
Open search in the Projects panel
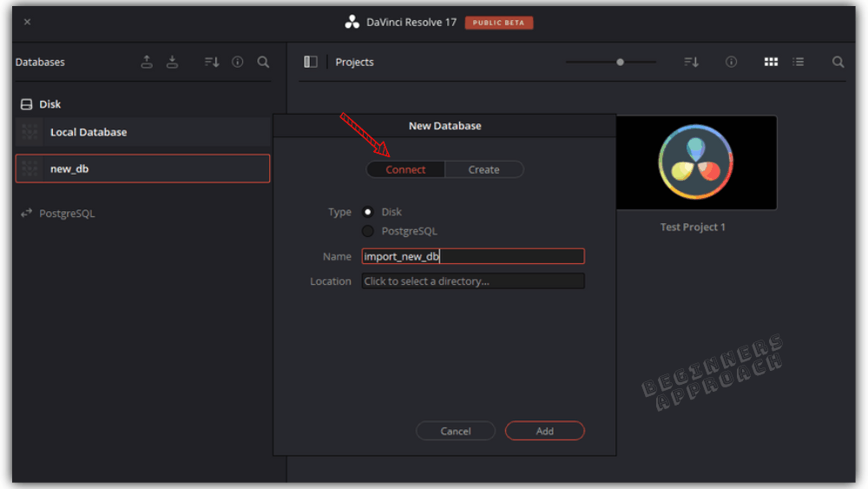[x=838, y=62]
